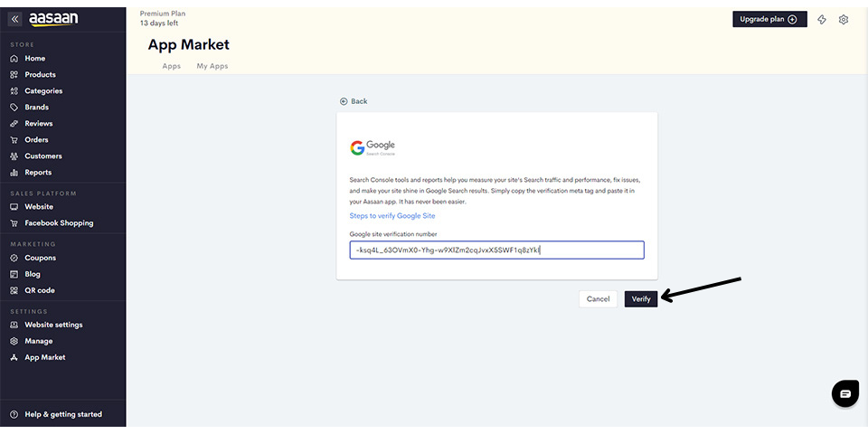The width and height of the screenshot is (868, 434).
Task: Click the Coupons icon in the sidebar
Action: point(14,258)
